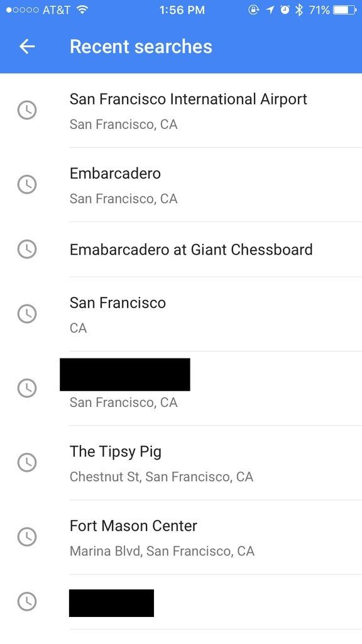This screenshot has height=644, width=362.
Task: Tap the Recent searches title
Action: tap(141, 46)
